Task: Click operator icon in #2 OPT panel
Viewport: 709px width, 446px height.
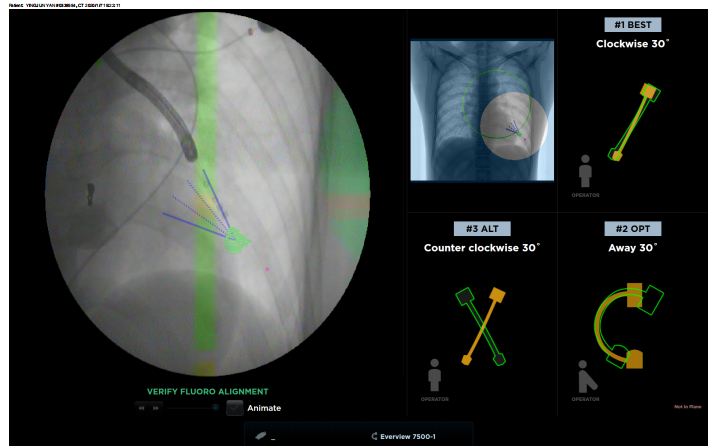Action: coord(586,375)
